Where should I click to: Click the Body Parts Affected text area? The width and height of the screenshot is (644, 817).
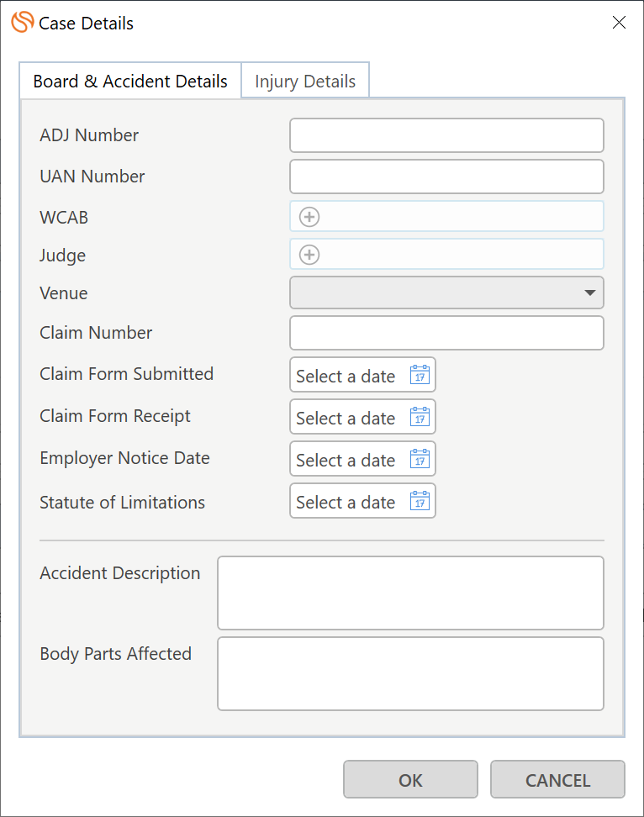pos(410,674)
